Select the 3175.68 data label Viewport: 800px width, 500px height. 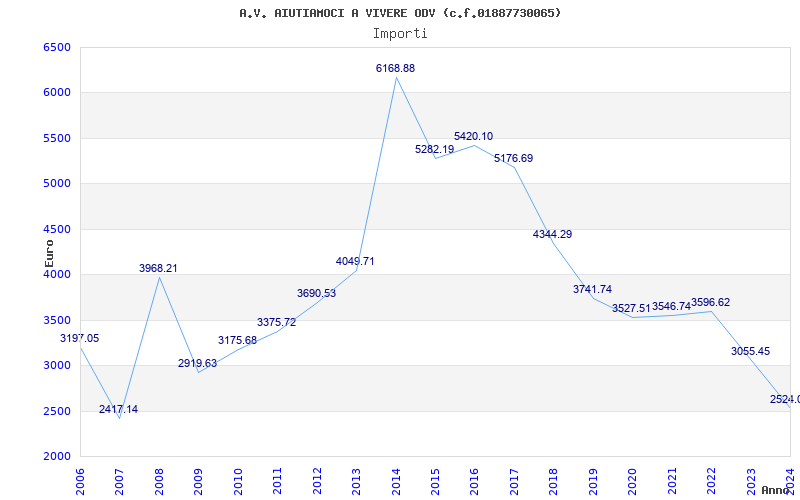pyautogui.click(x=237, y=340)
